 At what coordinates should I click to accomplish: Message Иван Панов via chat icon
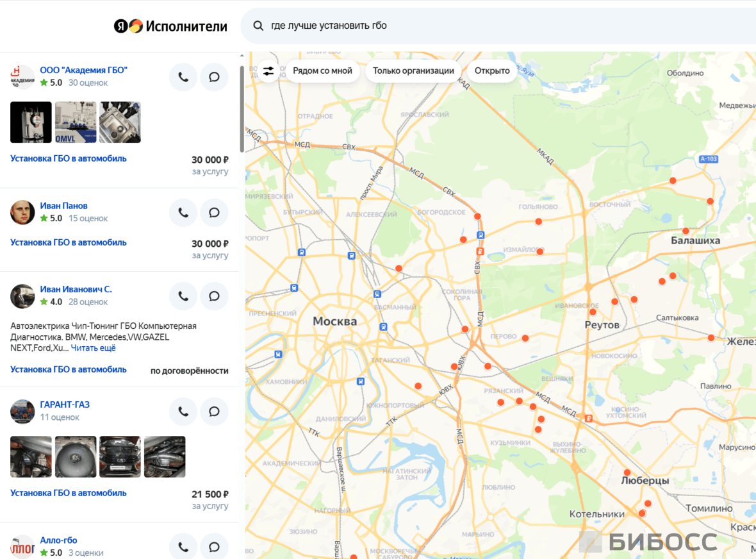pos(214,213)
